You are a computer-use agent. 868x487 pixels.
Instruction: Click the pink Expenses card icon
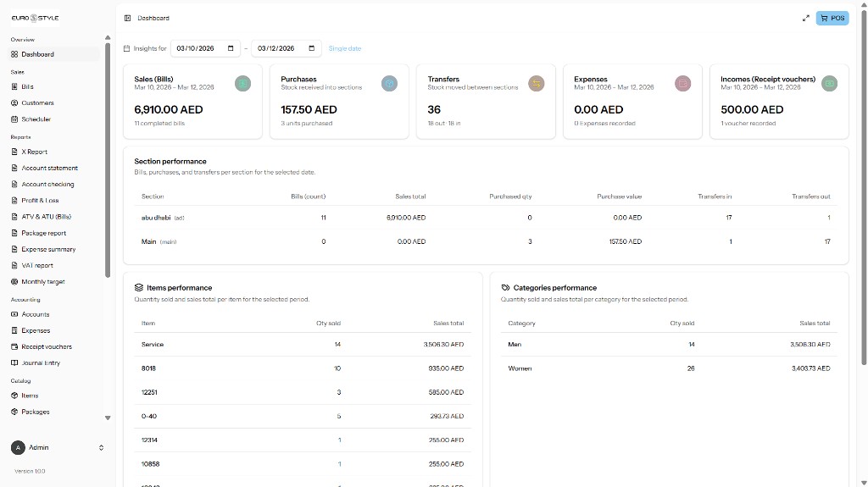[682, 84]
